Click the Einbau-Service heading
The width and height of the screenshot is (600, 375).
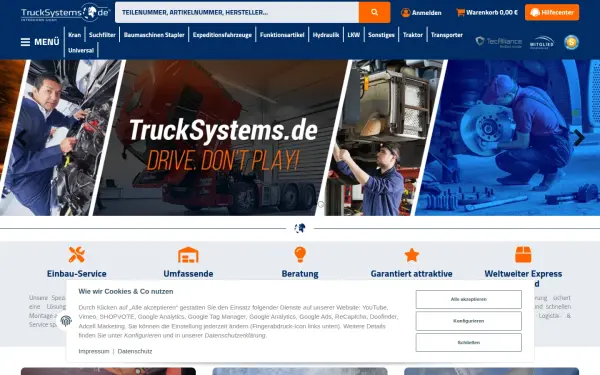(77, 274)
